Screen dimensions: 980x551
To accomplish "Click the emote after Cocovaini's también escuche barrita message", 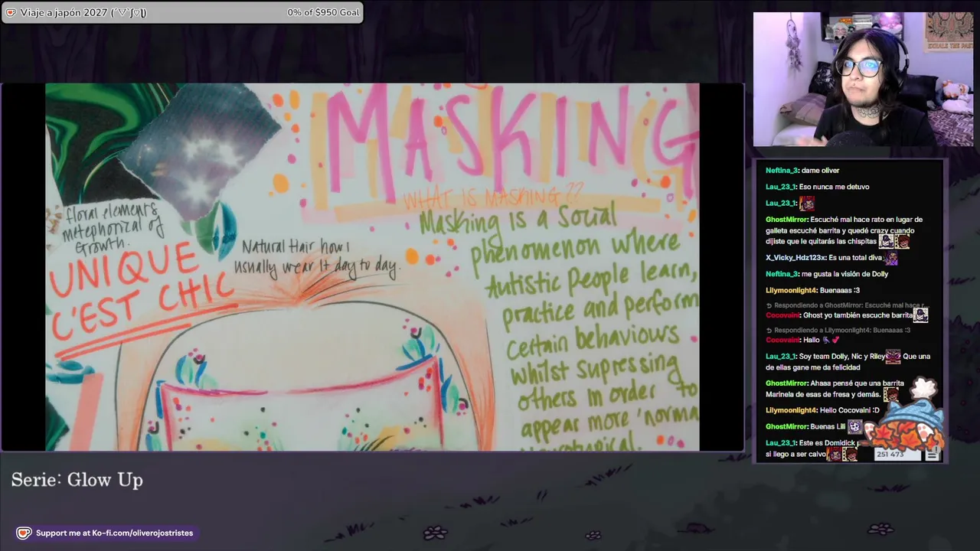I will click(921, 315).
